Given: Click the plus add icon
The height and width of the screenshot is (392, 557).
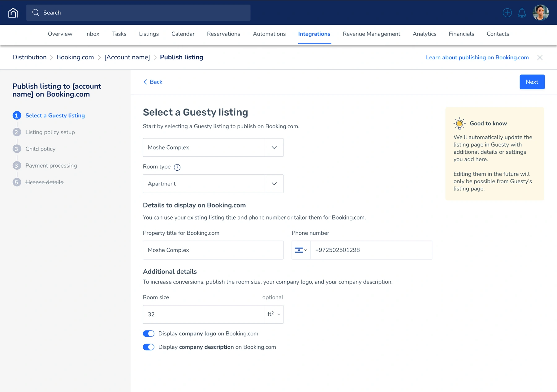Looking at the screenshot, I should (x=507, y=13).
